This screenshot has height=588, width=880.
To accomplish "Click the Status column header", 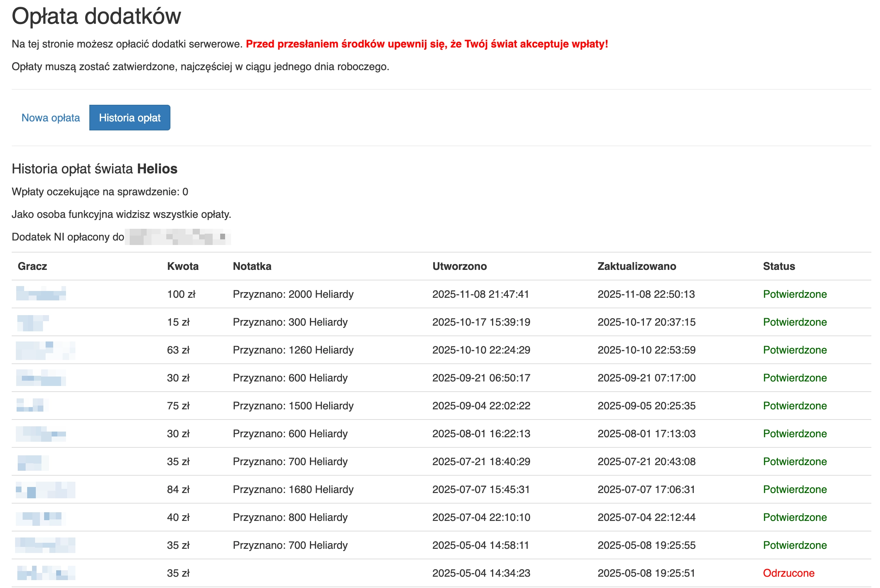I will coord(779,266).
